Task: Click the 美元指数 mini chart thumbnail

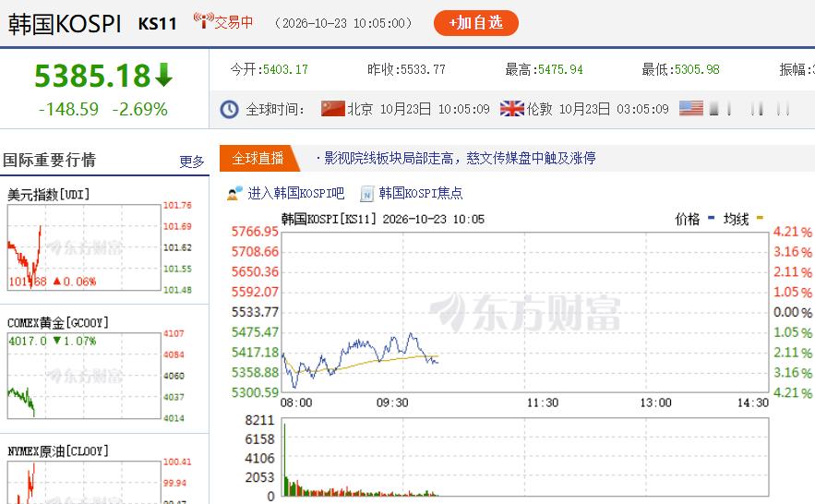Action: tap(84, 247)
